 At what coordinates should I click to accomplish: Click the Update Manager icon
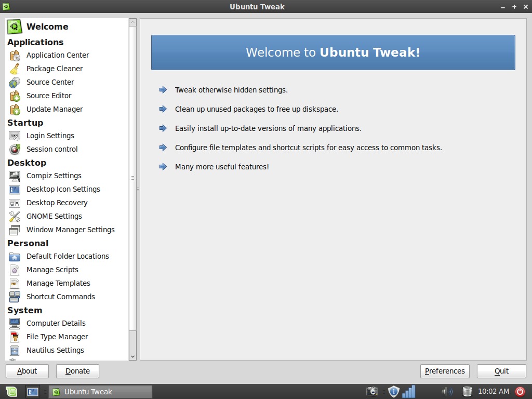(15, 109)
